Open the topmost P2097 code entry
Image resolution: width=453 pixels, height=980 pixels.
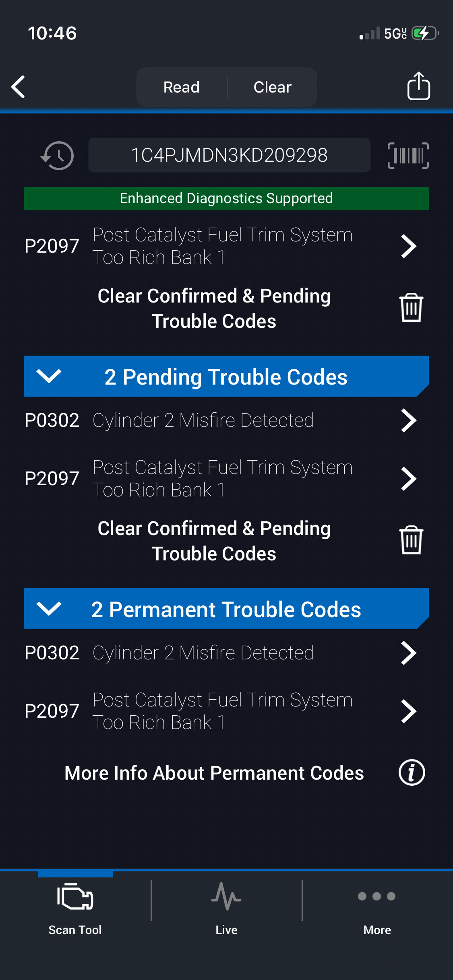coord(221,246)
